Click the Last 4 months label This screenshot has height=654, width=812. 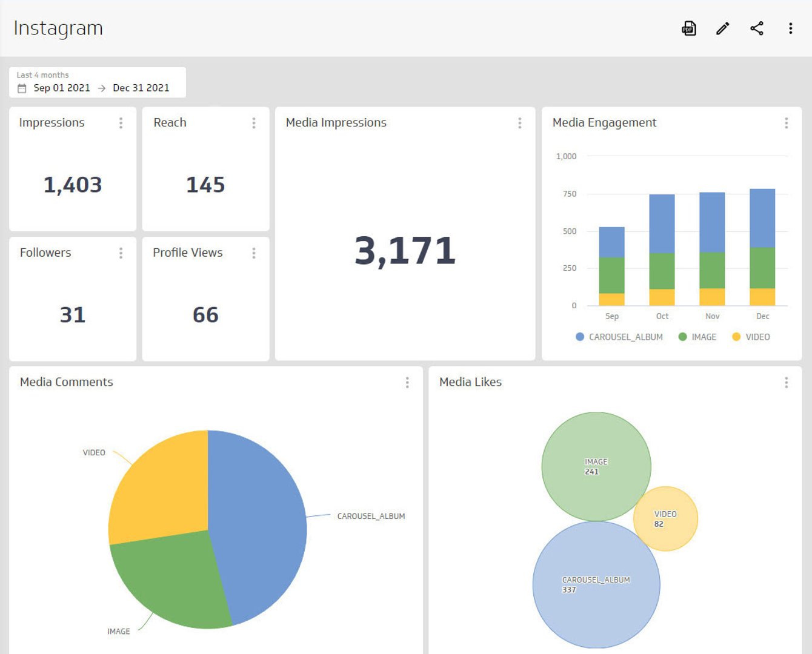pos(42,75)
